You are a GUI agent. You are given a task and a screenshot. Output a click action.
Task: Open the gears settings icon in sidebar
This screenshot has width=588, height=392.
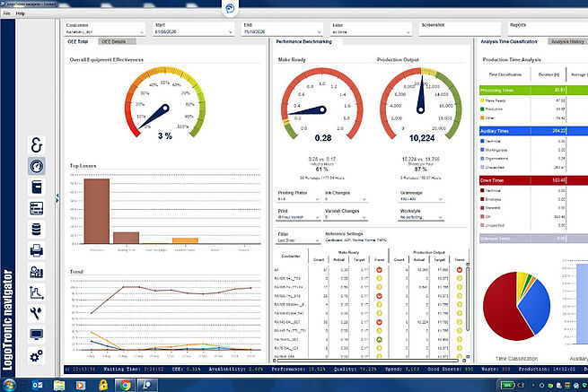37,355
